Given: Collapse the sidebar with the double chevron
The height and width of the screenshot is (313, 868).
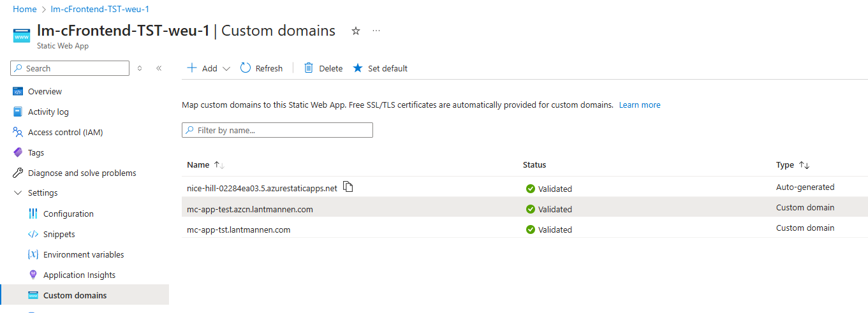Looking at the screenshot, I should pyautogui.click(x=159, y=68).
